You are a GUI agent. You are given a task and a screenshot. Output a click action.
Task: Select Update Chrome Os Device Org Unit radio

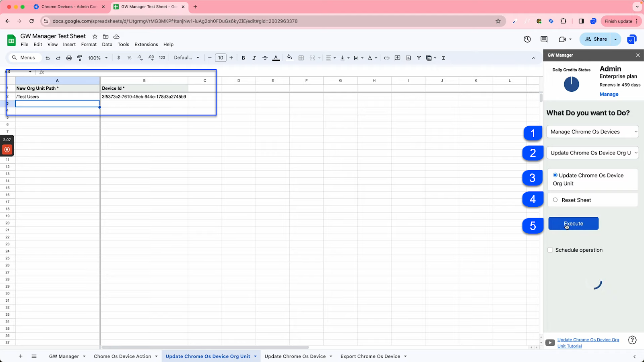(x=555, y=175)
